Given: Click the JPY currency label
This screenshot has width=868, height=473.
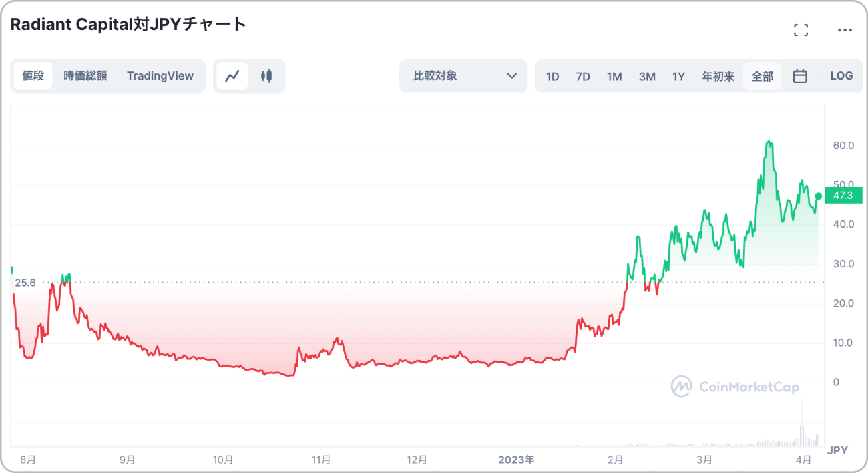Looking at the screenshot, I should click(838, 450).
